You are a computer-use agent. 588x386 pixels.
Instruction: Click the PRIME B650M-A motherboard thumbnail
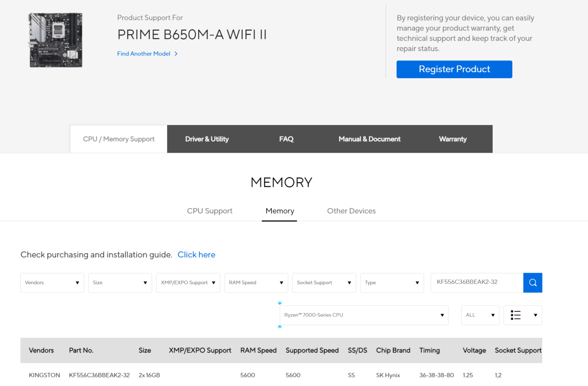pos(56,40)
